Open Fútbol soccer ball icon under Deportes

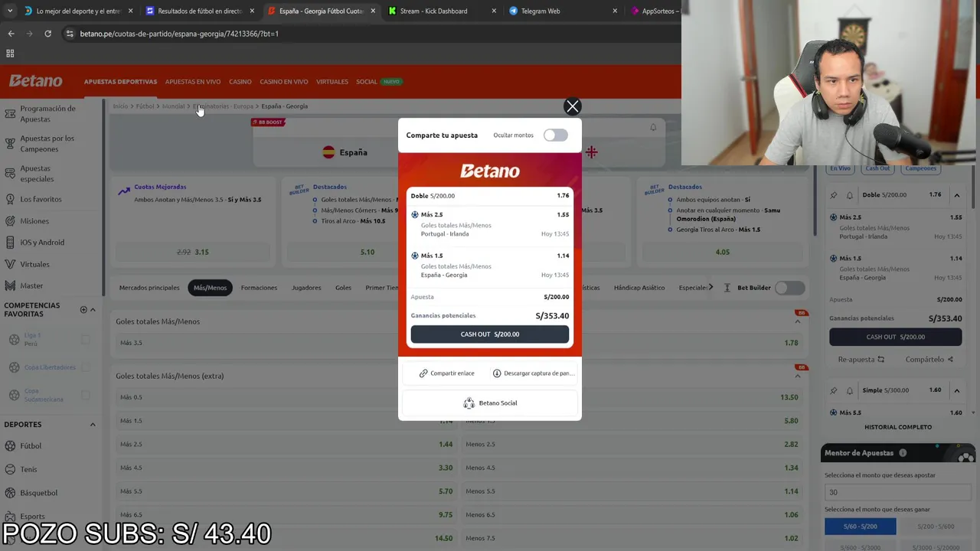11,446
